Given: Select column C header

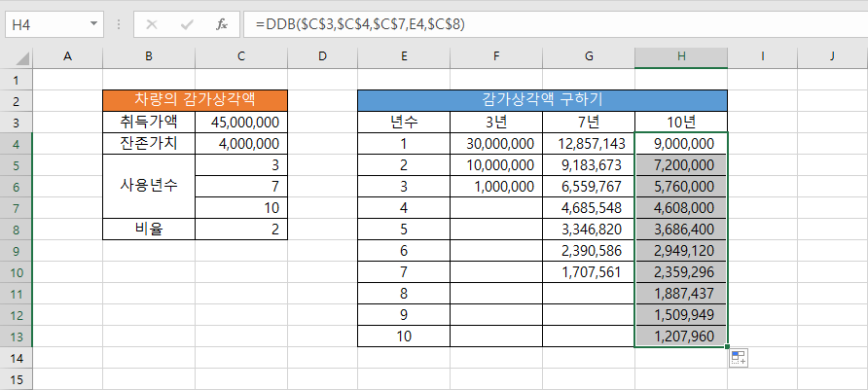Looking at the screenshot, I should pos(241,55).
